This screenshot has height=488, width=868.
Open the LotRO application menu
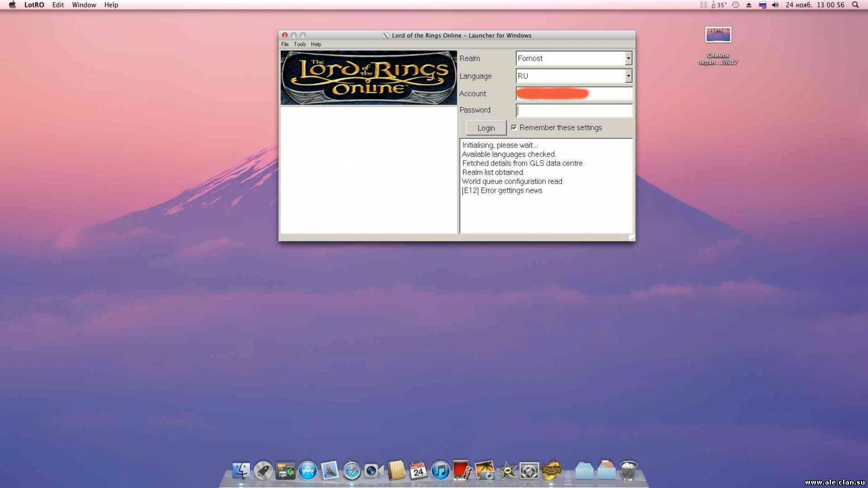(34, 5)
